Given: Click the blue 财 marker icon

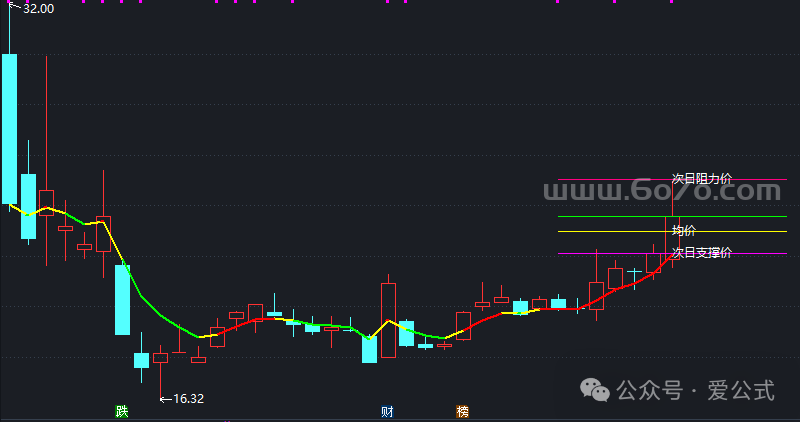Looking at the screenshot, I should tap(387, 411).
